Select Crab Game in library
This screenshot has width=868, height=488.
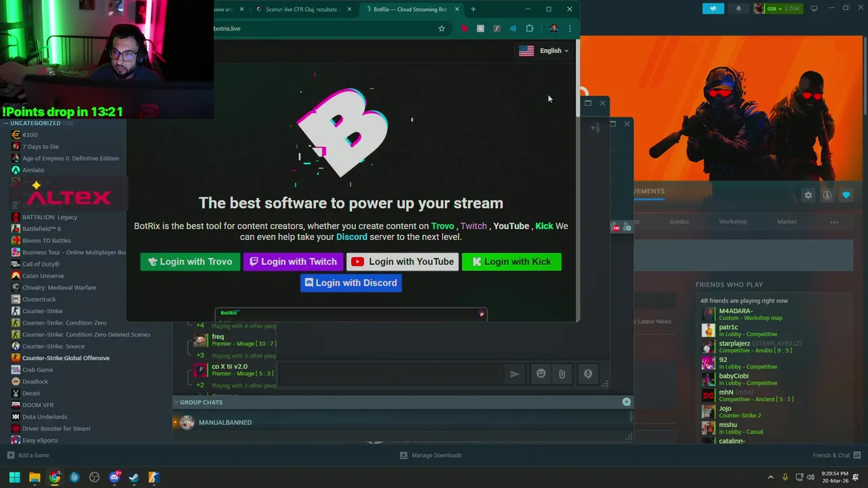click(x=37, y=370)
